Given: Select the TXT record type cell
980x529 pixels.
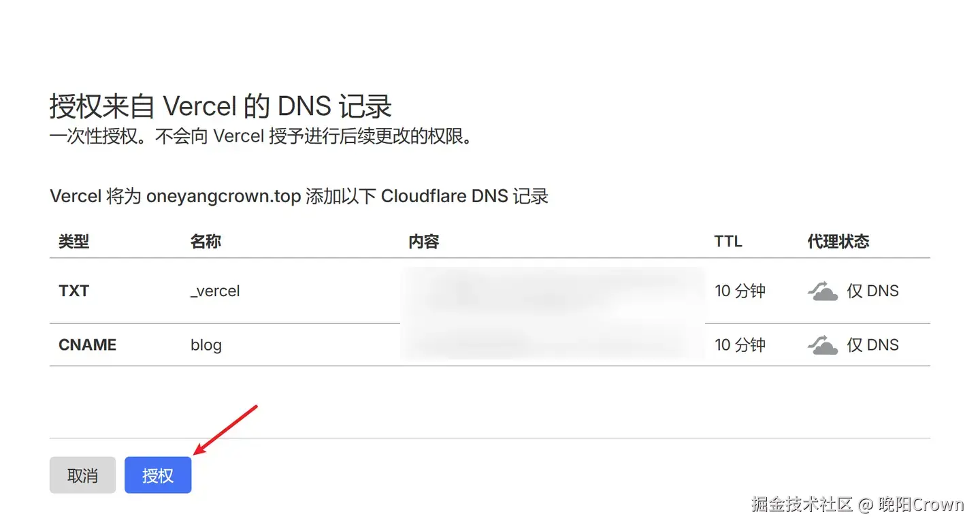Looking at the screenshot, I should (74, 291).
